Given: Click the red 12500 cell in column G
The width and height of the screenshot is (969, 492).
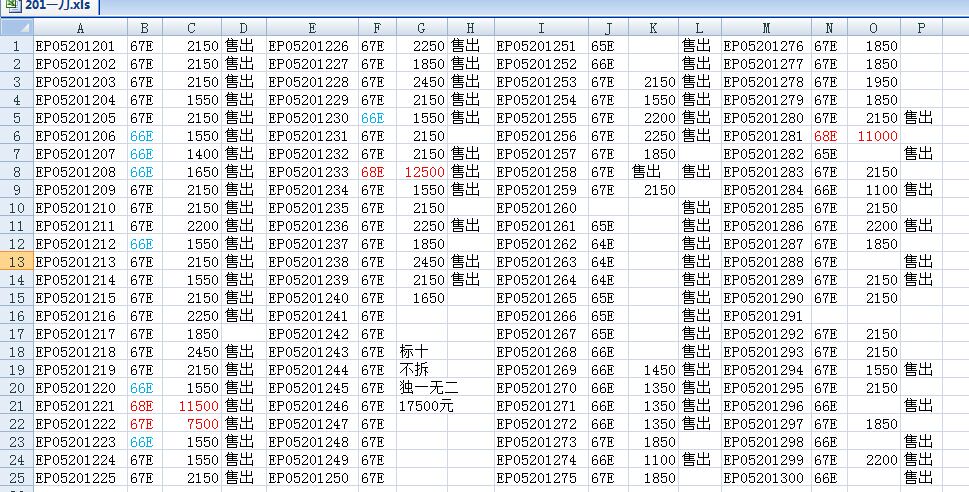Looking at the screenshot, I should (421, 172).
